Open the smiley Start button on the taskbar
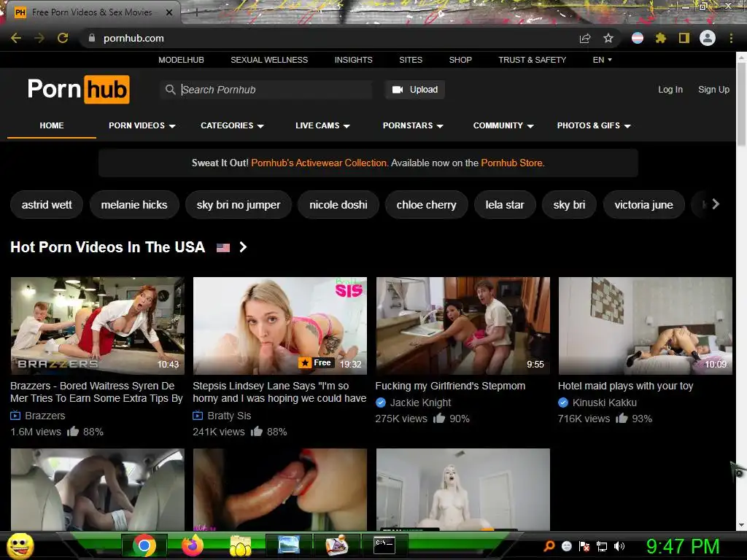The image size is (747, 560). tap(20, 545)
